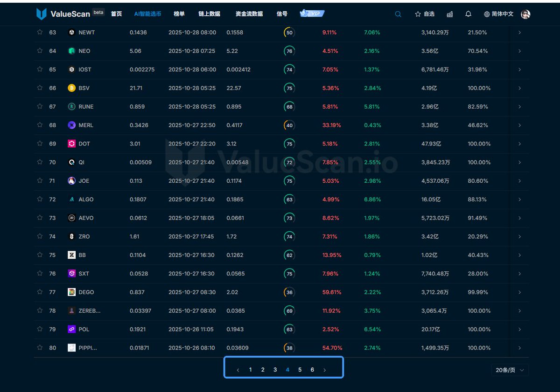Add ZRO to watchlist with star

(40, 236)
